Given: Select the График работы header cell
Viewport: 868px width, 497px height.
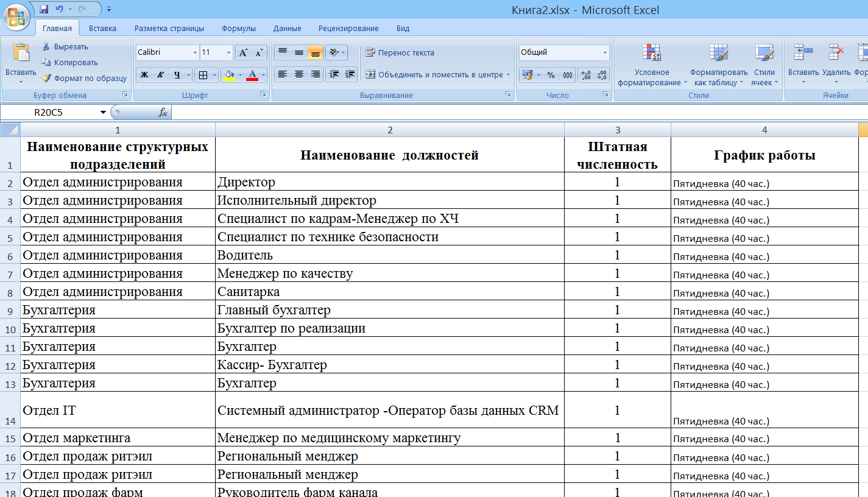Looking at the screenshot, I should pyautogui.click(x=764, y=155).
